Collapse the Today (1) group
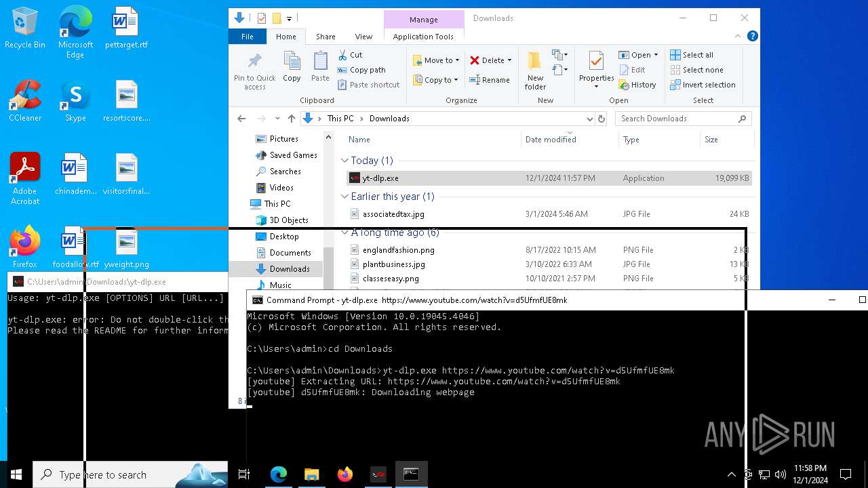 345,161
